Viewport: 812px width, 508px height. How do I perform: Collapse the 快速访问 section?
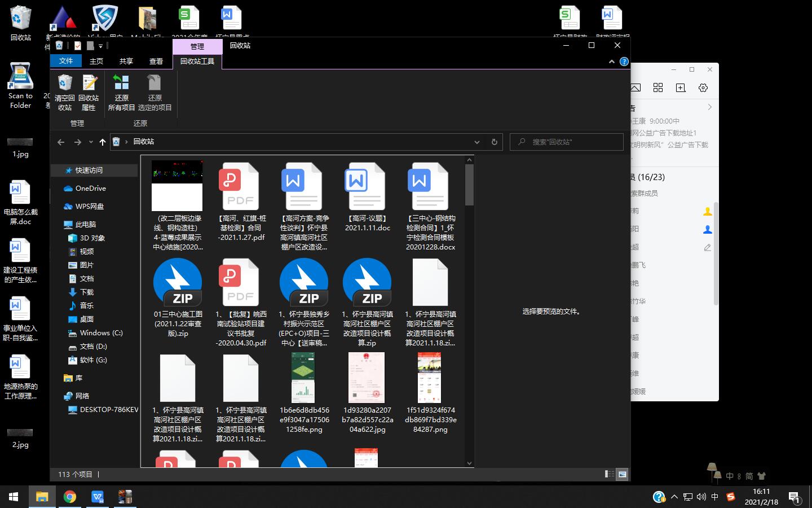point(61,170)
